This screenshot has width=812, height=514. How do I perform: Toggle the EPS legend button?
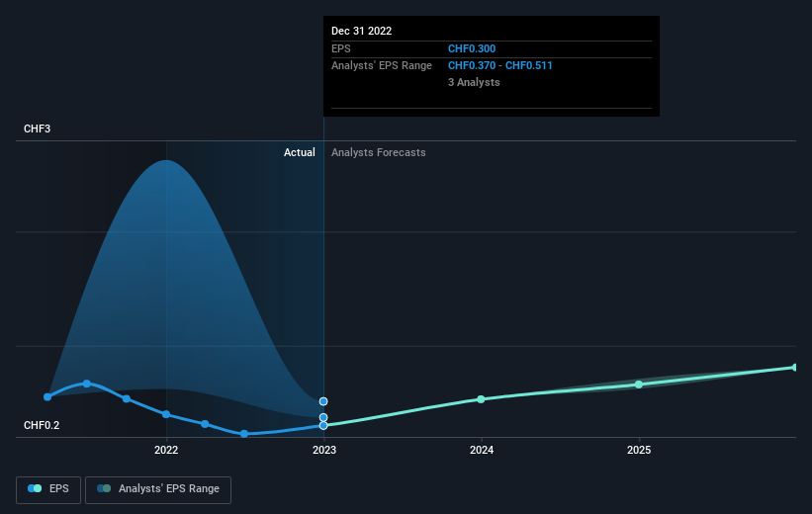pyautogui.click(x=48, y=489)
